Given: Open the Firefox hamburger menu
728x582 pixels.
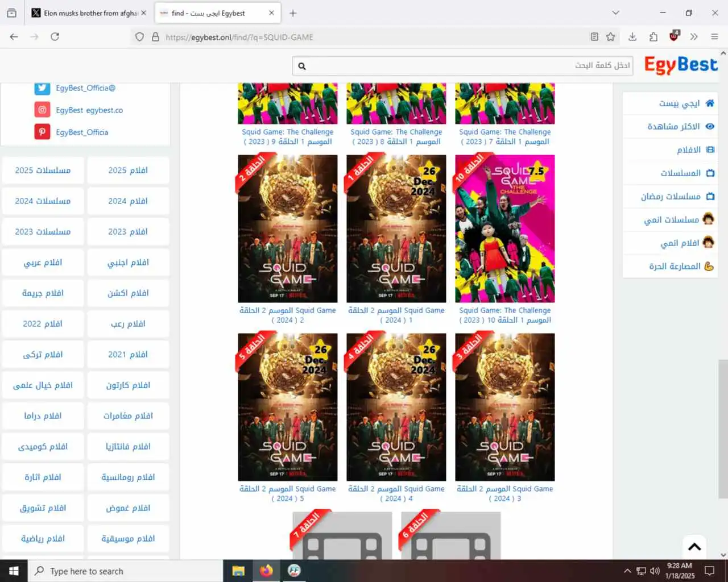Looking at the screenshot, I should click(714, 37).
